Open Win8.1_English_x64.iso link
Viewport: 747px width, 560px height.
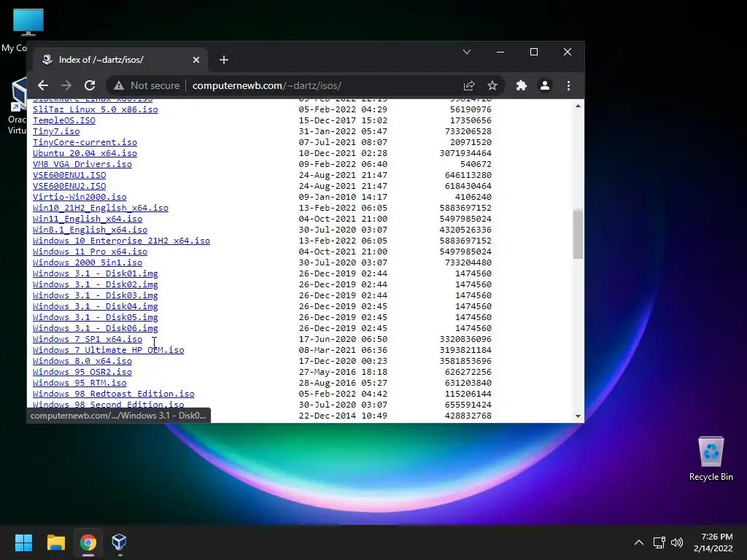pyautogui.click(x=90, y=230)
